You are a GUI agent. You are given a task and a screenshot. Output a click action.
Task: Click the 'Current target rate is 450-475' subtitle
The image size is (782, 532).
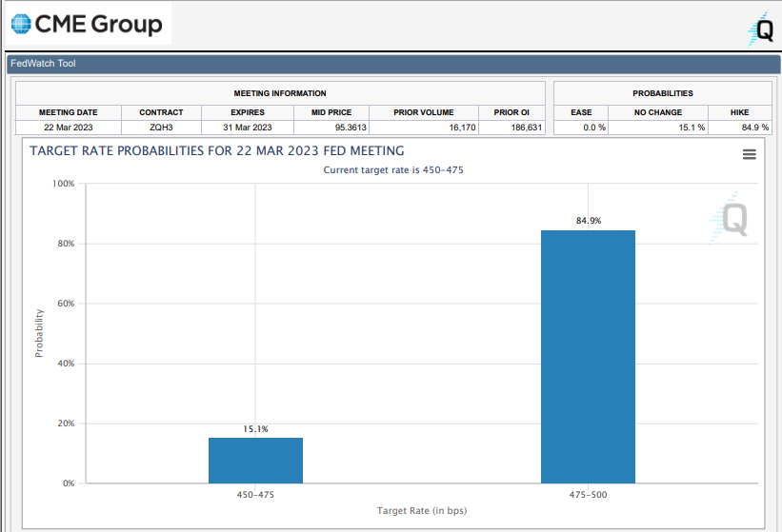pos(393,169)
